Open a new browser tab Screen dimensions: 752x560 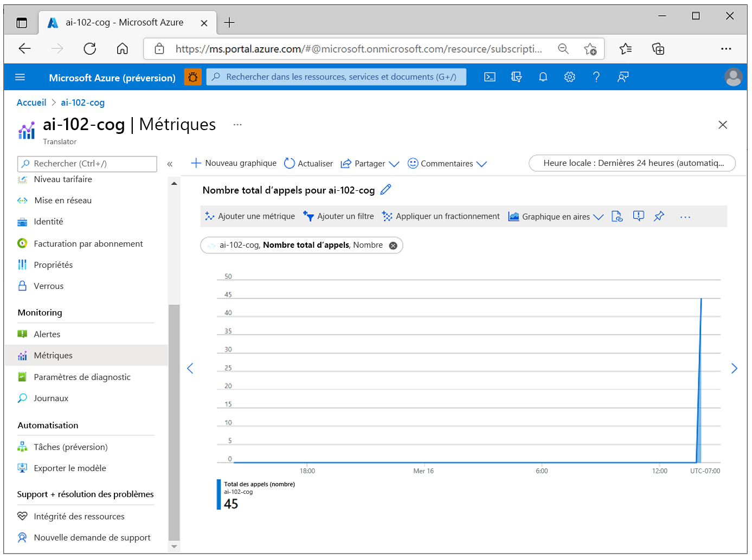coord(229,22)
